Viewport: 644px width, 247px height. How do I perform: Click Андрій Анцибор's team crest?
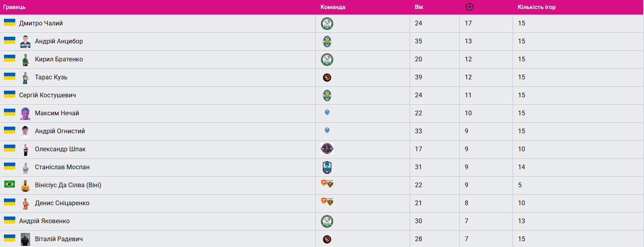(x=327, y=41)
